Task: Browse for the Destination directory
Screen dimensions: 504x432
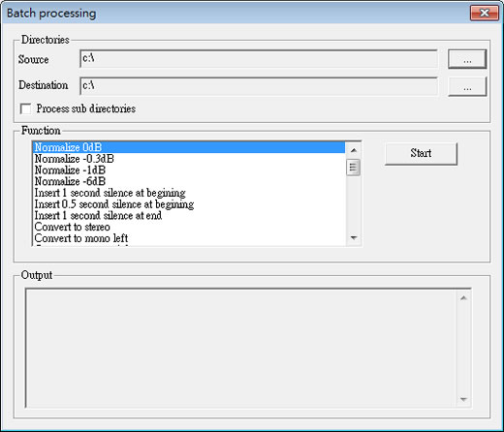Action: click(467, 86)
